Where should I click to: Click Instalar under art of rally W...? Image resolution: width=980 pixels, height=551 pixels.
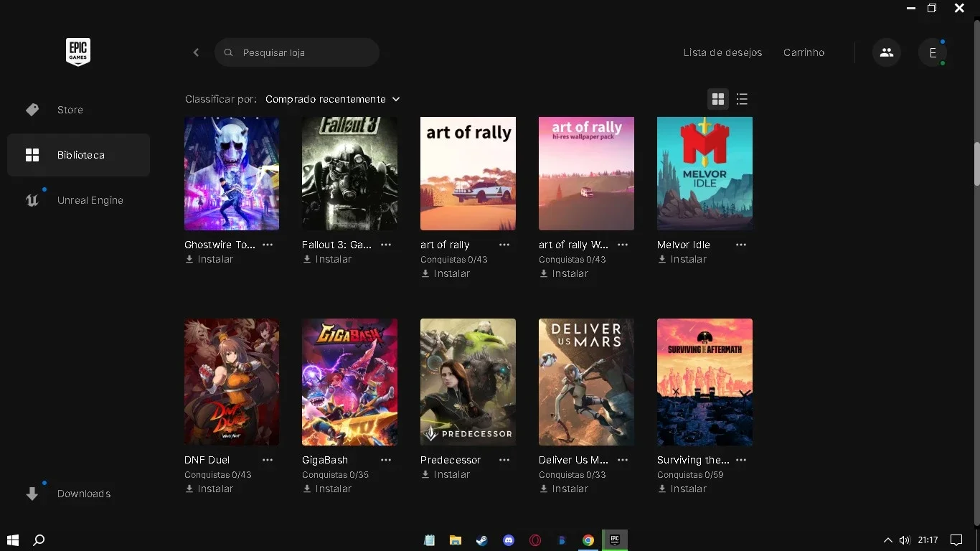coord(564,273)
